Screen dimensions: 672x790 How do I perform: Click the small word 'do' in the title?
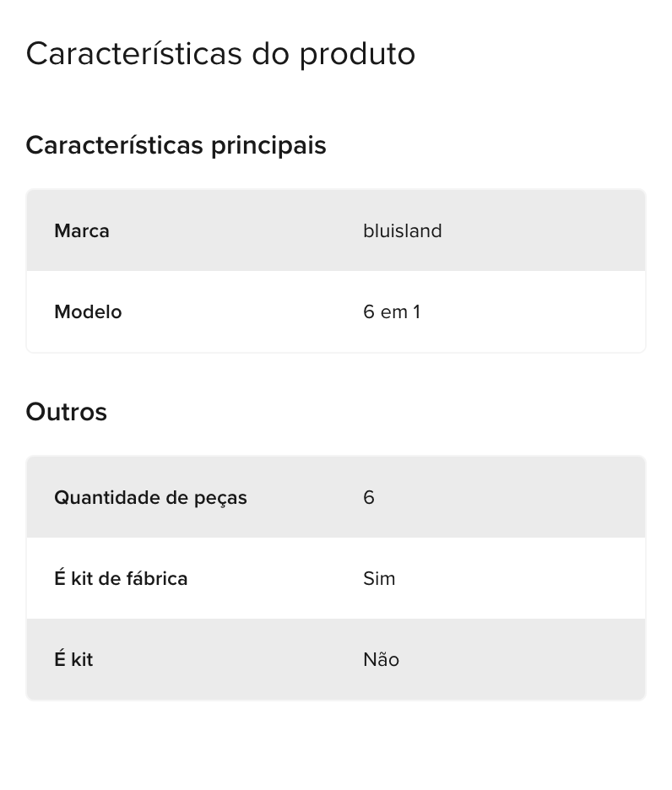point(270,53)
